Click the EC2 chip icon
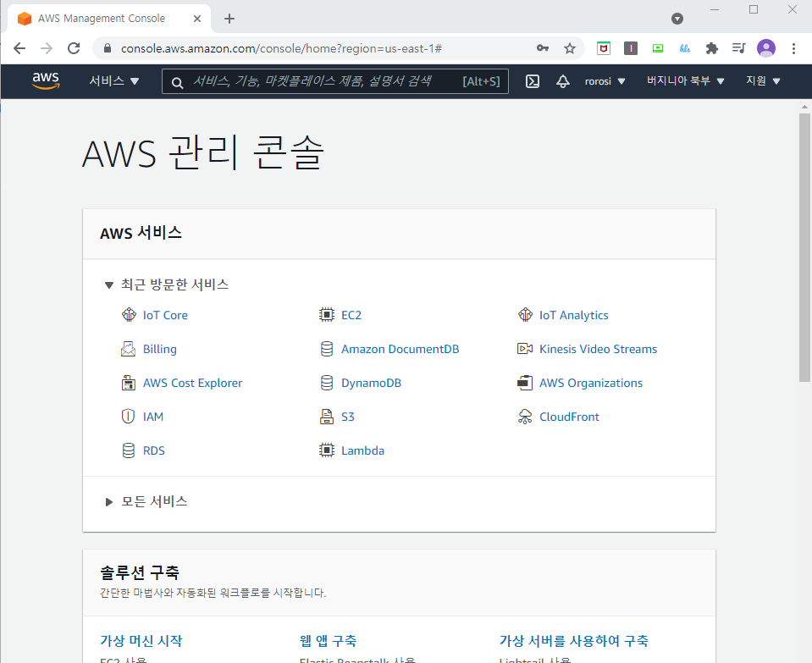The image size is (812, 663). [x=327, y=315]
